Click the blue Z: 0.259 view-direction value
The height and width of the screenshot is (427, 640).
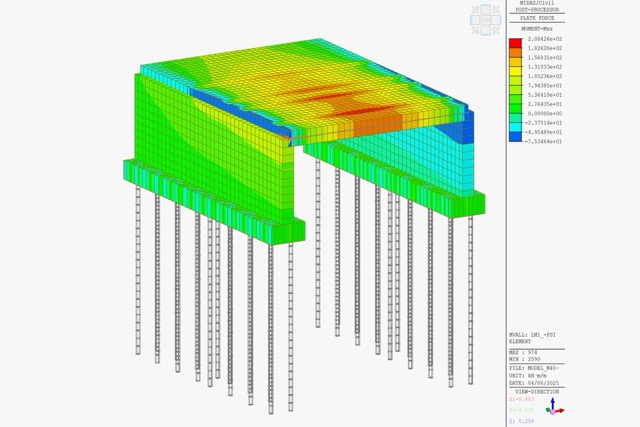click(x=521, y=421)
